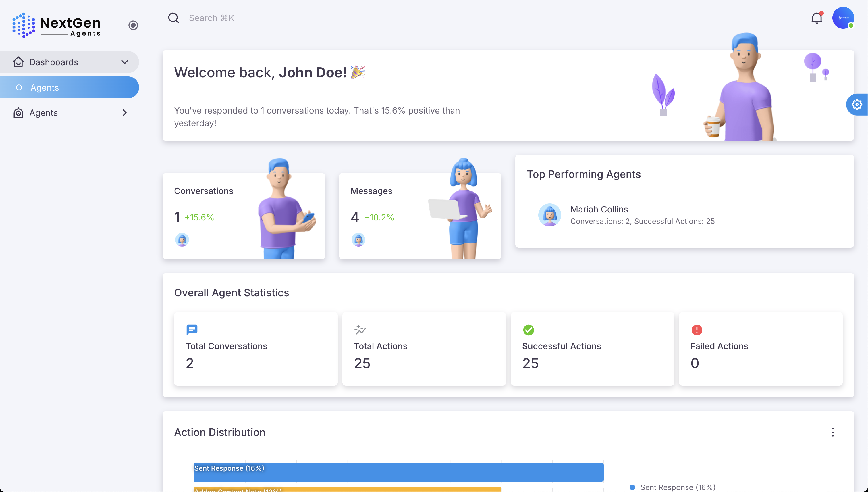Screen dimensions: 868x492
Task: Open the Dashboards sidebar menu
Action: tap(54, 62)
